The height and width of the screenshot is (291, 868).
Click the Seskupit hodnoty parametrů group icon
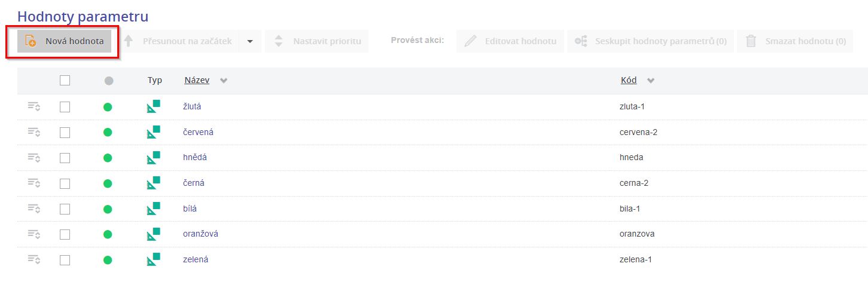pos(580,42)
